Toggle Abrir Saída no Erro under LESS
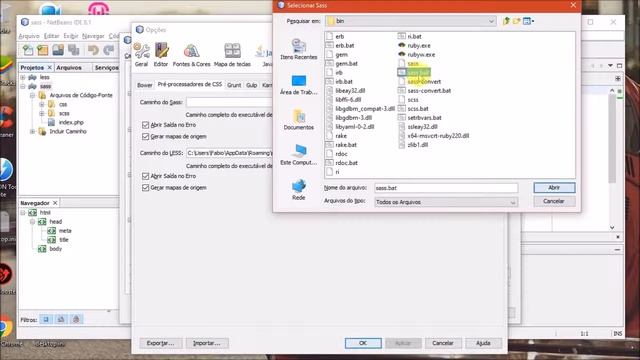 (146, 176)
